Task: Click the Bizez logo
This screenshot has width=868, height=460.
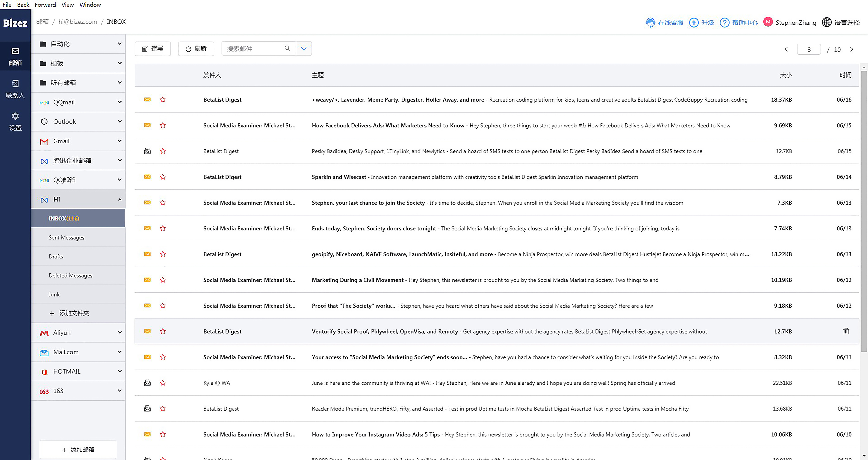Action: [x=15, y=23]
